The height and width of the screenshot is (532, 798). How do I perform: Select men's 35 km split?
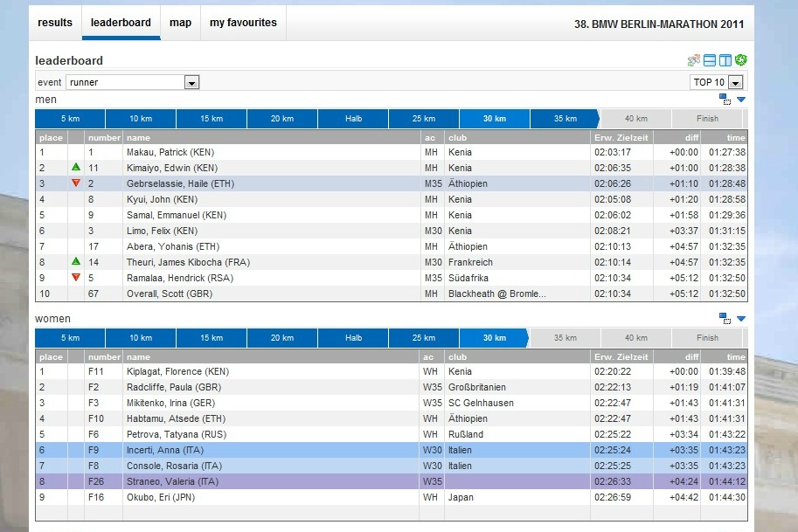click(566, 119)
